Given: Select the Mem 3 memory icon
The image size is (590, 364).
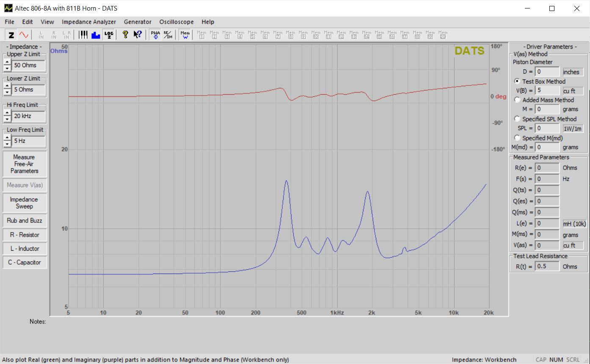Looking at the screenshot, I should point(227,35).
